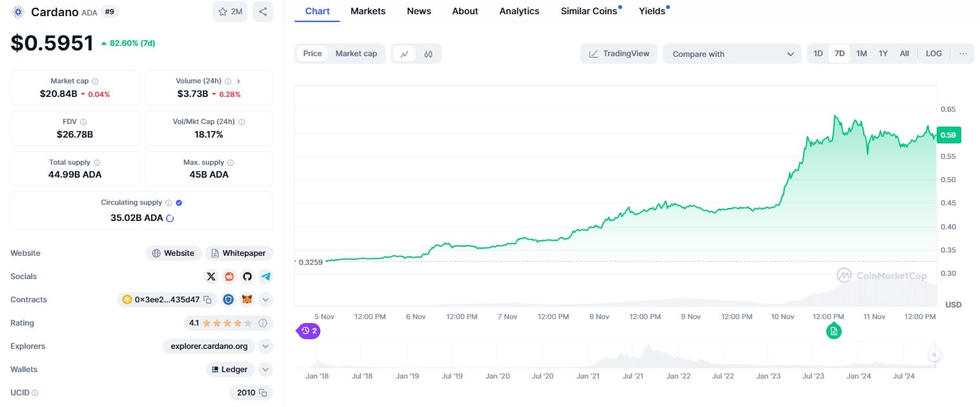Click the $20.84B market cap value
The height and width of the screenshot is (407, 980).
[x=58, y=94]
